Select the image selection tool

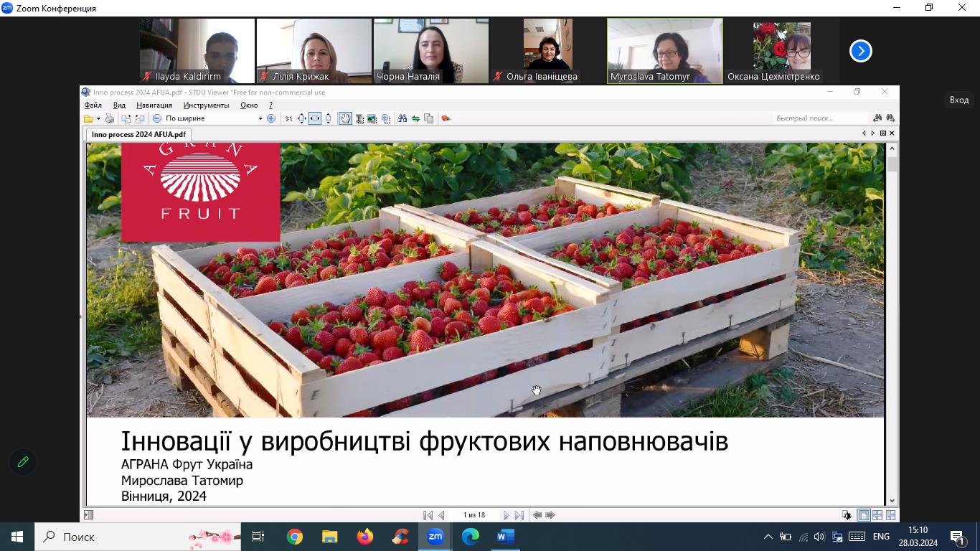point(372,118)
